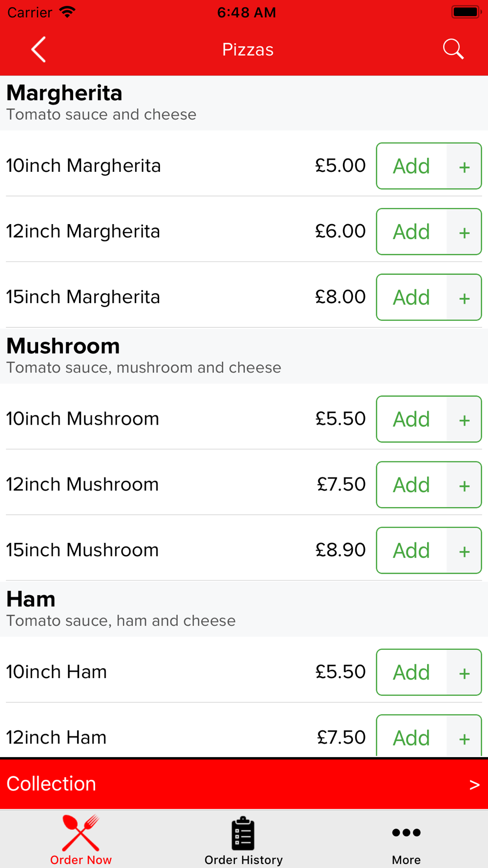Tap the plus for 10inch Ham
488x868 pixels.
(464, 673)
